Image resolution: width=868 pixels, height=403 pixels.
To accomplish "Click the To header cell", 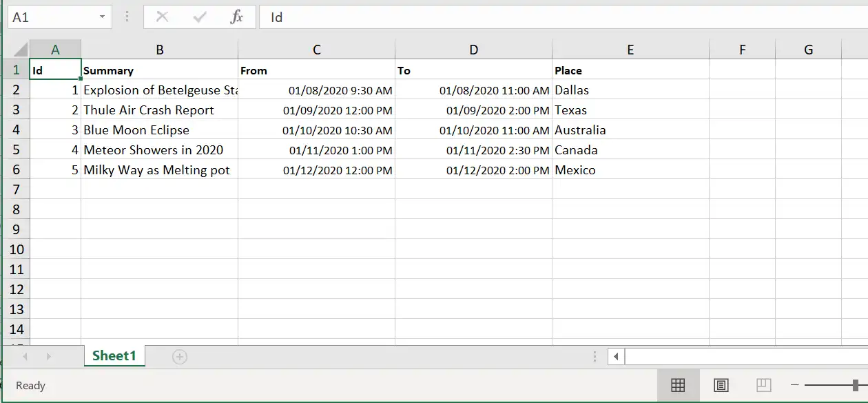I will [x=474, y=70].
